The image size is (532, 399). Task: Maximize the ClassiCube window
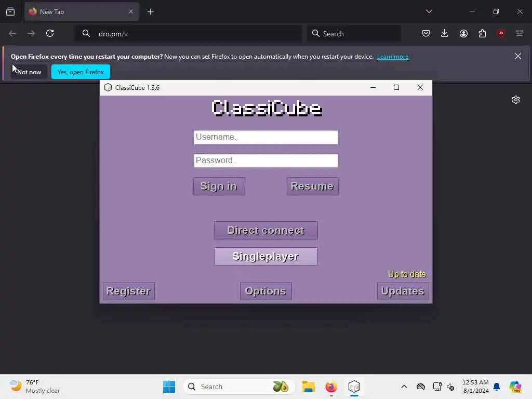[396, 87]
